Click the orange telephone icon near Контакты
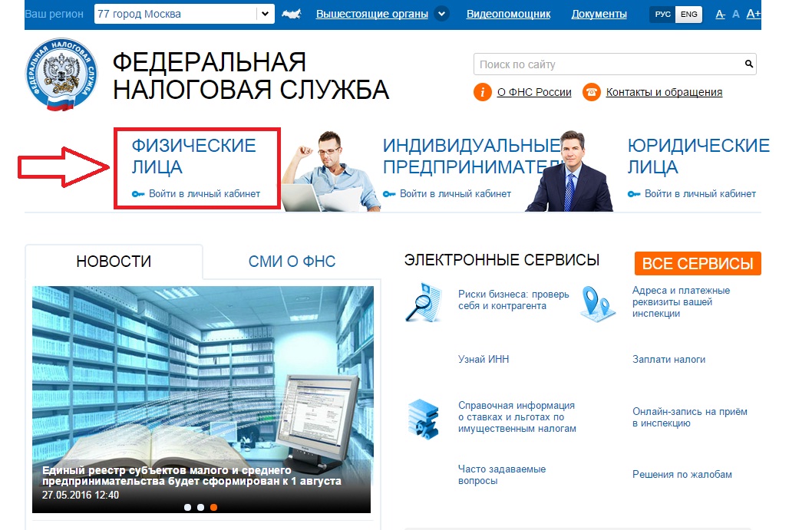The image size is (812, 530). click(x=592, y=92)
